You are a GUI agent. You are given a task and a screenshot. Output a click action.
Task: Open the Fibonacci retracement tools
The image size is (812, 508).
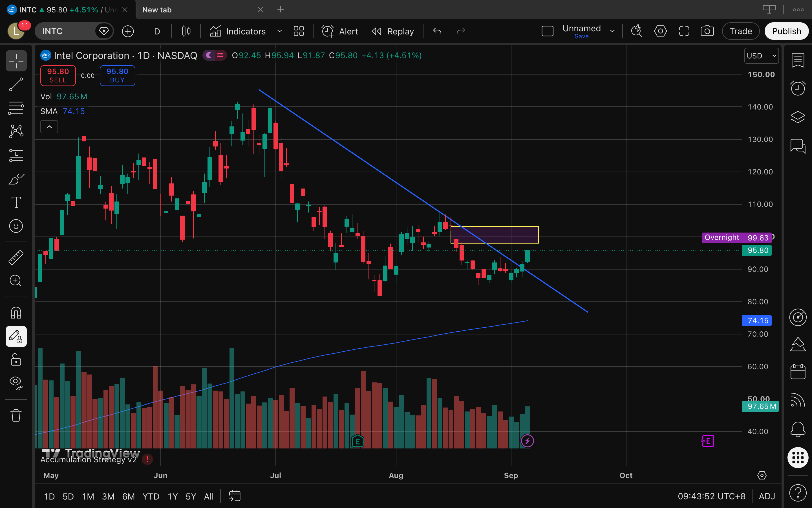click(x=16, y=108)
